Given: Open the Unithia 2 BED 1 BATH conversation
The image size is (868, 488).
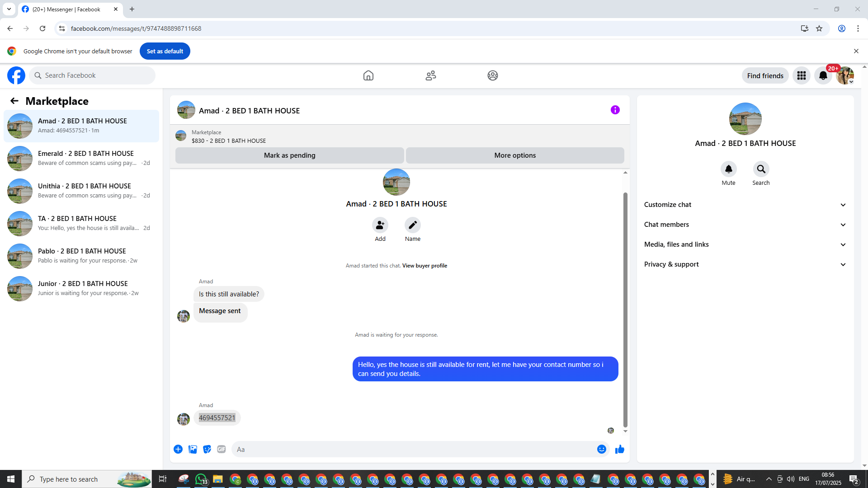Looking at the screenshot, I should [x=81, y=191].
